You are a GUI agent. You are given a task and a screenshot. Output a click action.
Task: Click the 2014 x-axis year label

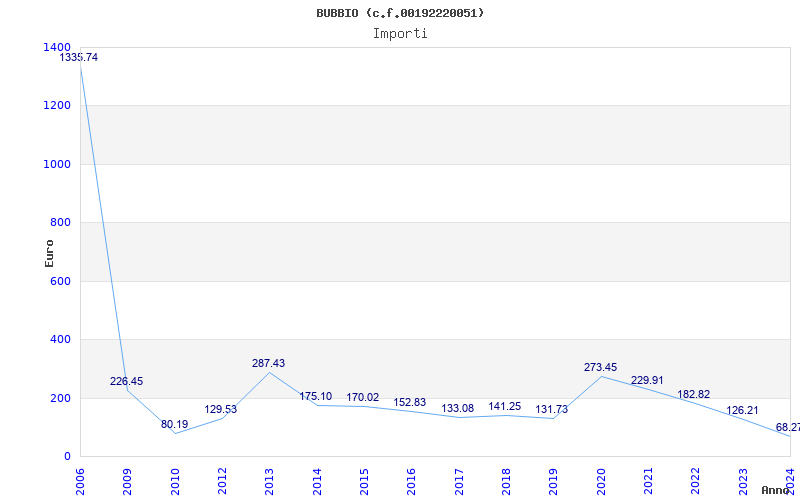click(317, 482)
